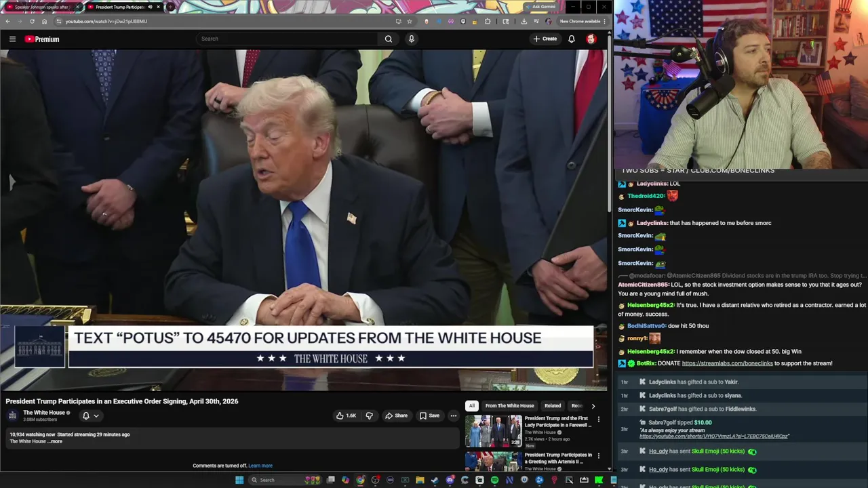Open Spotify from the taskbar

tap(494, 480)
